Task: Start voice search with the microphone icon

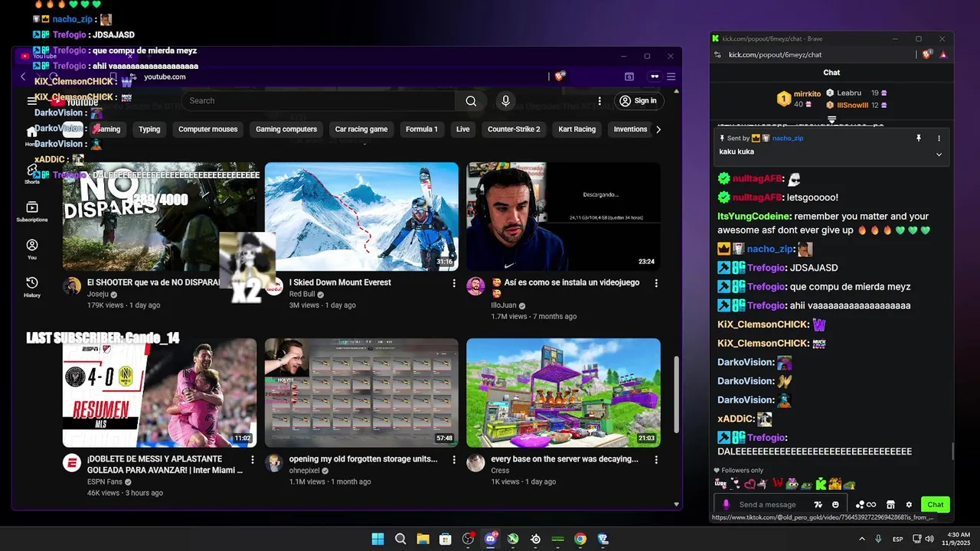Action: (505, 101)
